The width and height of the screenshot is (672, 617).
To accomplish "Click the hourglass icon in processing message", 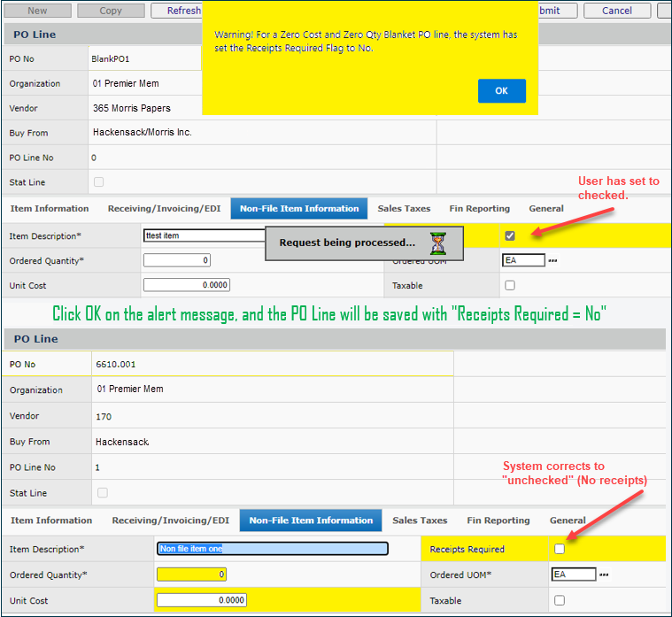I will pos(438,243).
